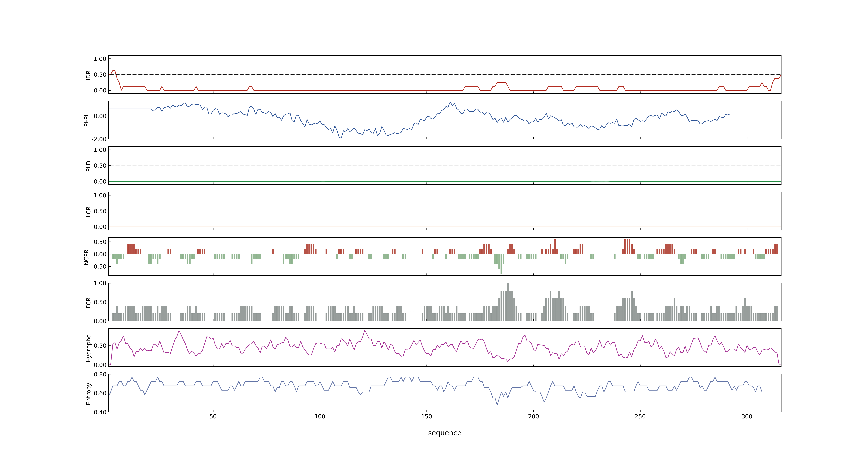Click the -2.00 tick on Pi-Pi axis
This screenshot has height=463, width=868.
click(x=99, y=139)
